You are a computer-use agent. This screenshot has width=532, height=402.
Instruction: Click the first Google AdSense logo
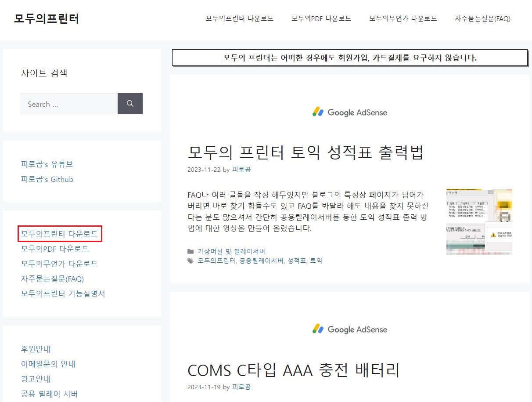tap(350, 112)
